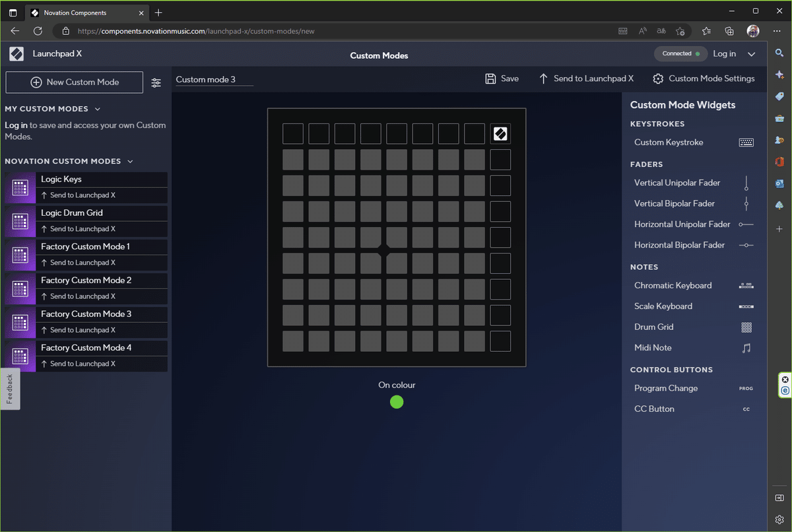Go back in browser
Screen dimensions: 792x532
(15, 31)
